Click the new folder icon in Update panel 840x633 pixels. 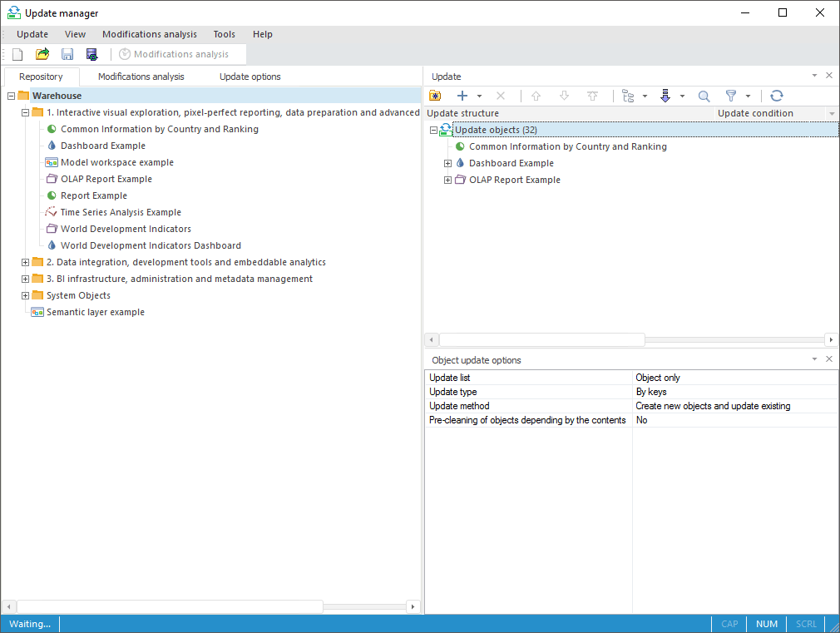[435, 96]
